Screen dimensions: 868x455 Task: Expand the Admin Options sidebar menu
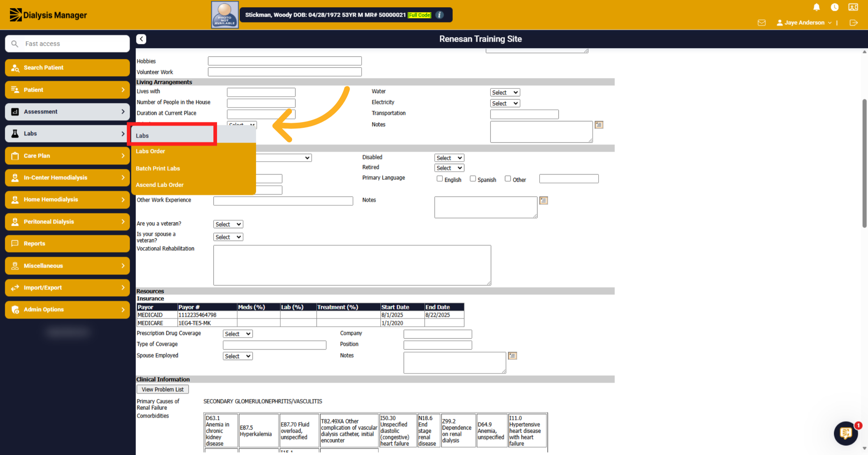[x=67, y=309]
